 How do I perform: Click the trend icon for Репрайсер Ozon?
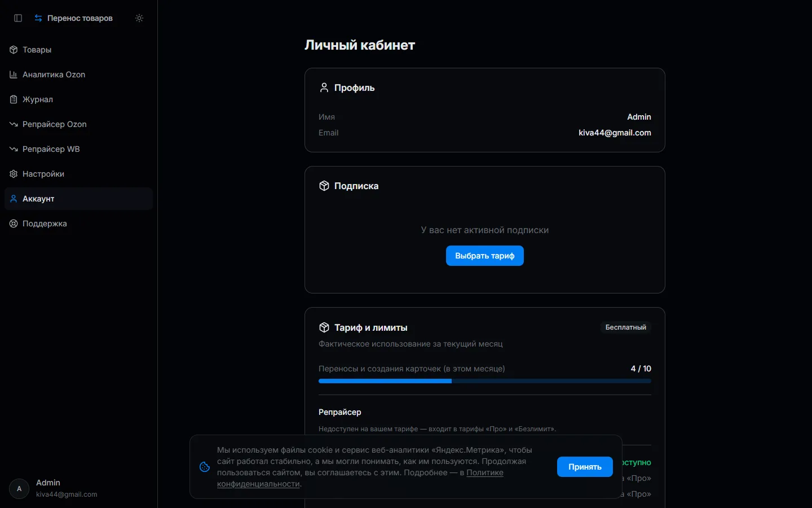[14, 124]
